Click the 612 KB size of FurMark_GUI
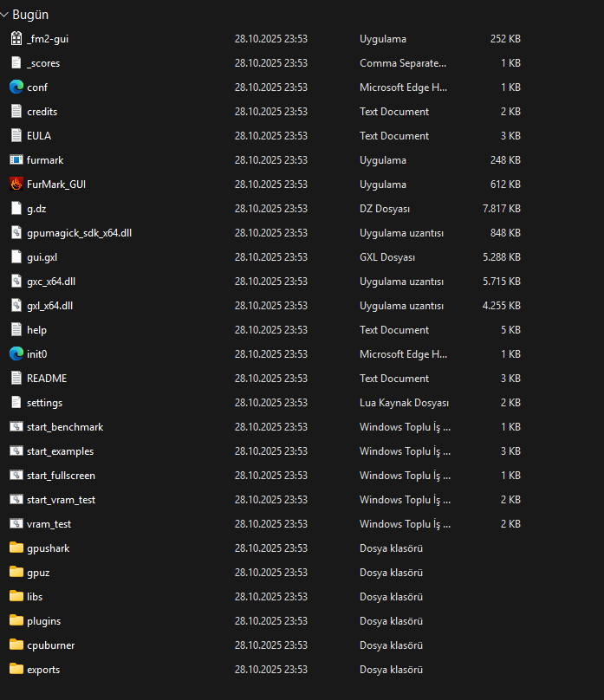Image resolution: width=604 pixels, height=700 pixels. (505, 185)
